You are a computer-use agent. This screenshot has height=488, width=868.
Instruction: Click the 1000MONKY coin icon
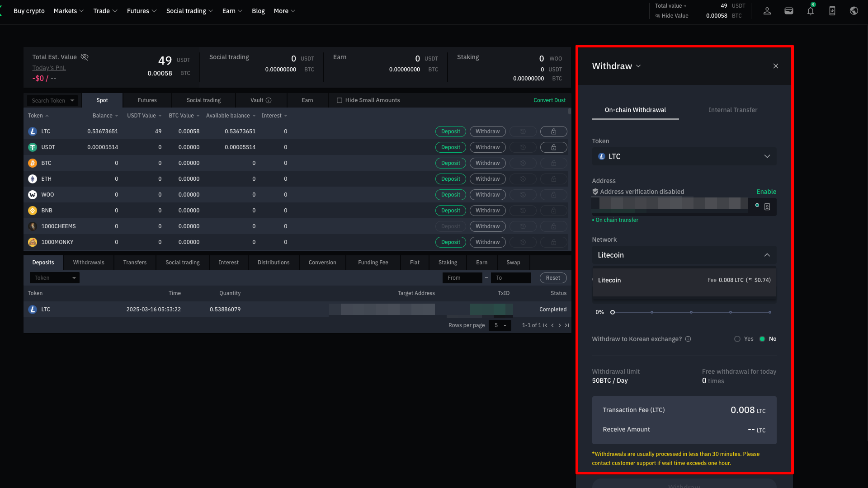pos(33,242)
